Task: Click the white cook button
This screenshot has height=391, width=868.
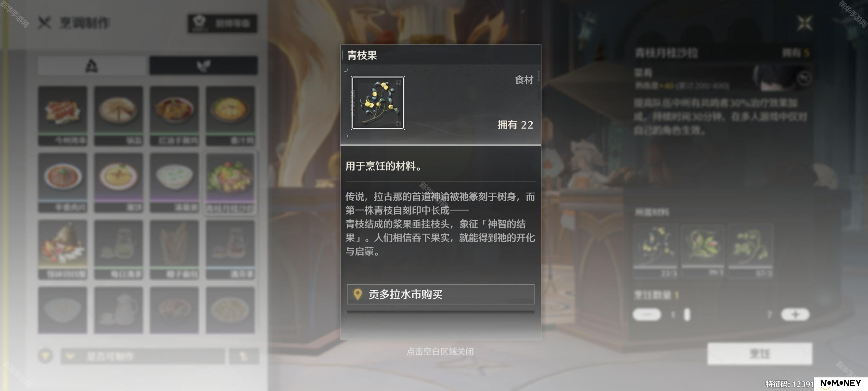Action: point(760,354)
